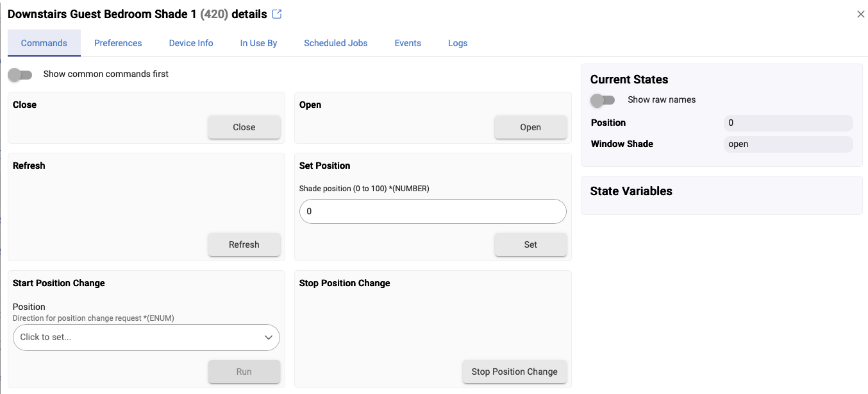Click the Refresh button
This screenshot has height=394, width=868.
coord(244,244)
